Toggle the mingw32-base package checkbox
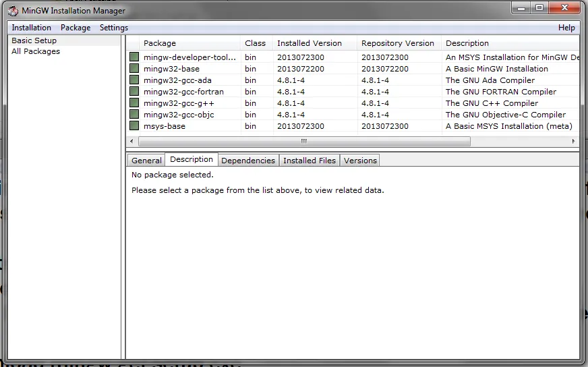The image size is (588, 367). click(134, 68)
